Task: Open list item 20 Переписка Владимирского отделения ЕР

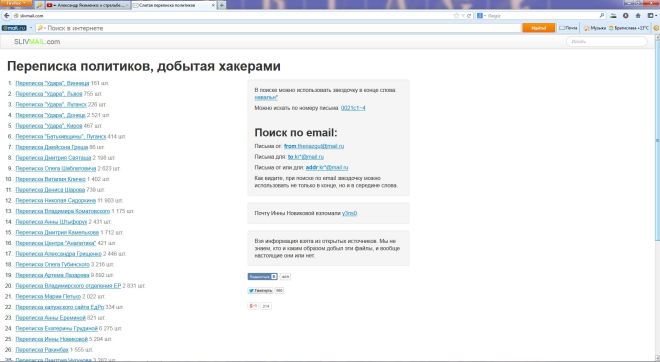Action: pos(68,286)
